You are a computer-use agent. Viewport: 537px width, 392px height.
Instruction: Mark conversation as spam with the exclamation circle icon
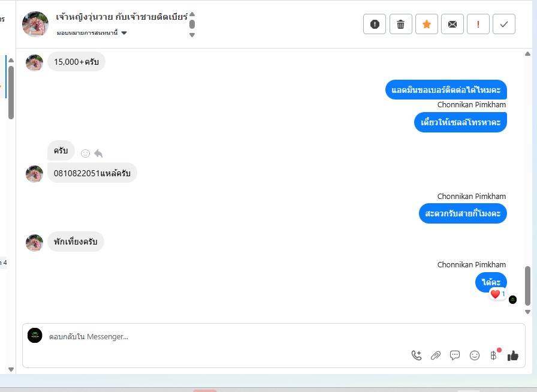click(x=375, y=25)
